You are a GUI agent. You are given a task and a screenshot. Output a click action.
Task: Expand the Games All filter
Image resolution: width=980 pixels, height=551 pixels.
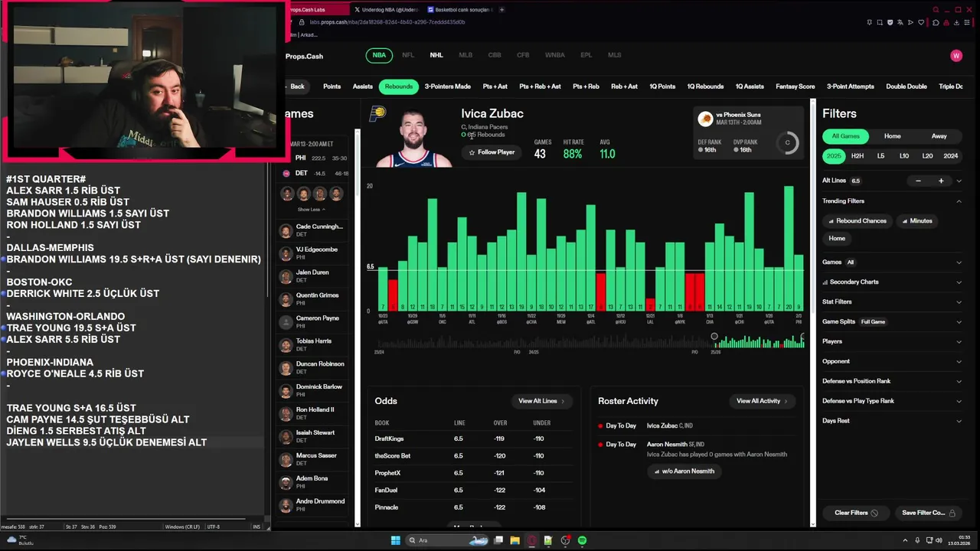click(x=959, y=262)
